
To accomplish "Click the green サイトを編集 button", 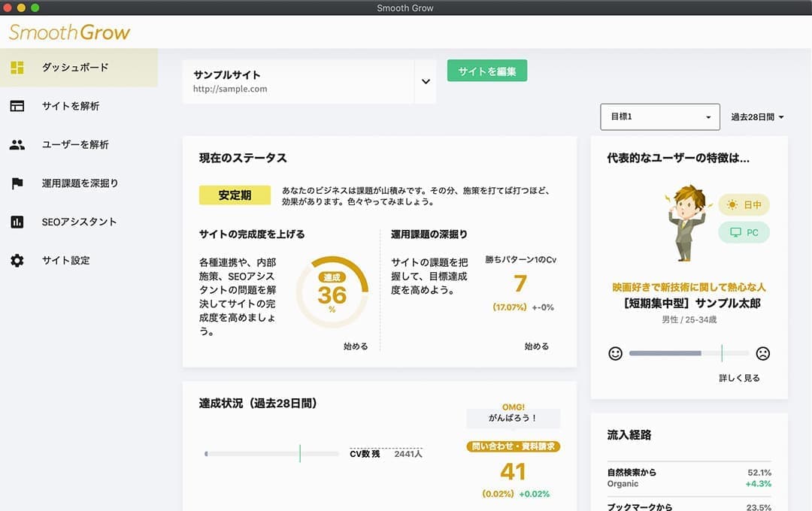I will pos(486,71).
